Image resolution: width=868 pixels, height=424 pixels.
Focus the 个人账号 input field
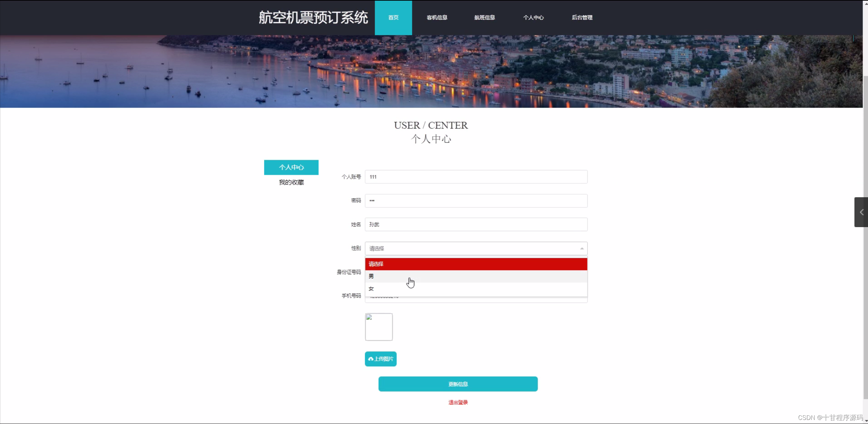tap(476, 177)
